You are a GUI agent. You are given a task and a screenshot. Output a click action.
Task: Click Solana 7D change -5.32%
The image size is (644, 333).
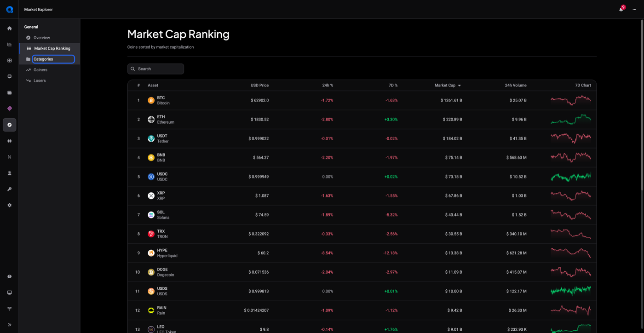(391, 215)
